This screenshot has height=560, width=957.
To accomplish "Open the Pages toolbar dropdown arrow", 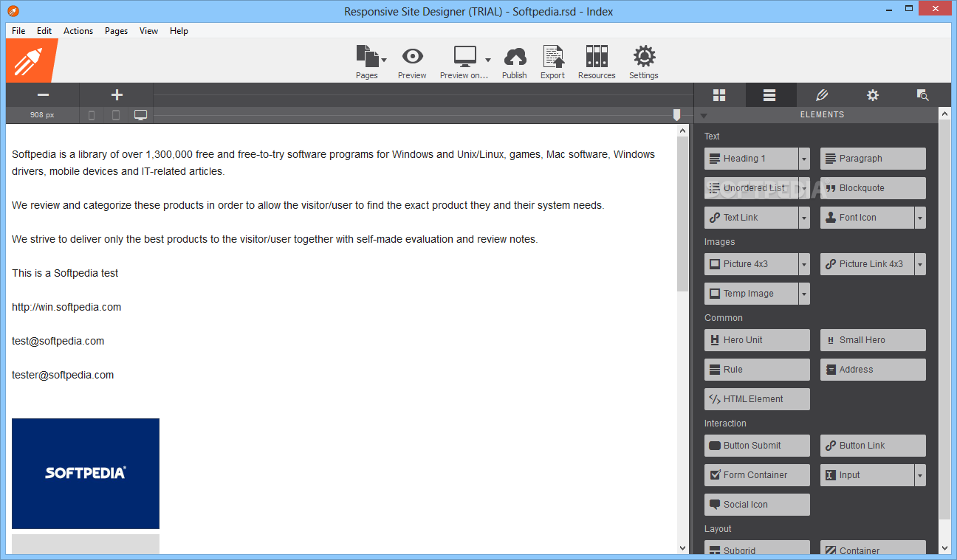I will pyautogui.click(x=384, y=59).
